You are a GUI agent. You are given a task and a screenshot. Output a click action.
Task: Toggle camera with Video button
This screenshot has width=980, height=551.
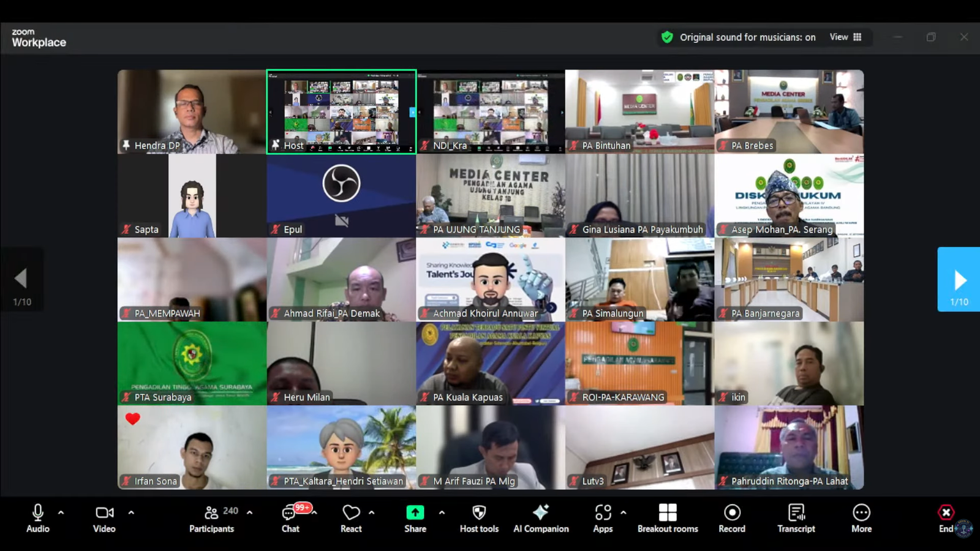click(x=104, y=519)
